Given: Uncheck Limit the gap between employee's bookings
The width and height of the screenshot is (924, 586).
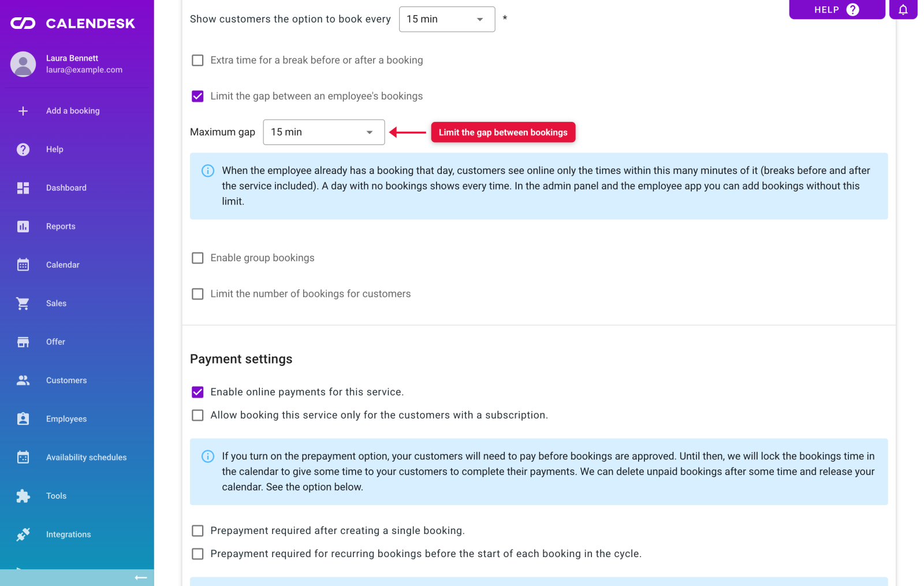Looking at the screenshot, I should click(198, 97).
